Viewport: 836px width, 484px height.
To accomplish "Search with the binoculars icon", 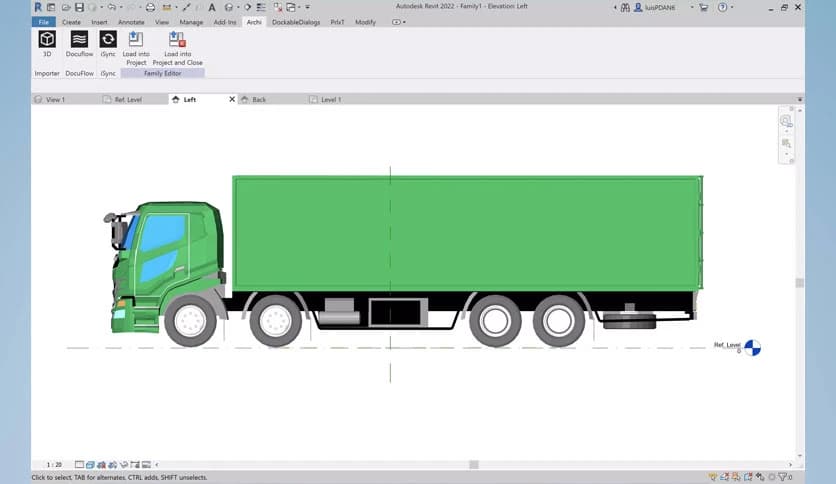I will [625, 7].
